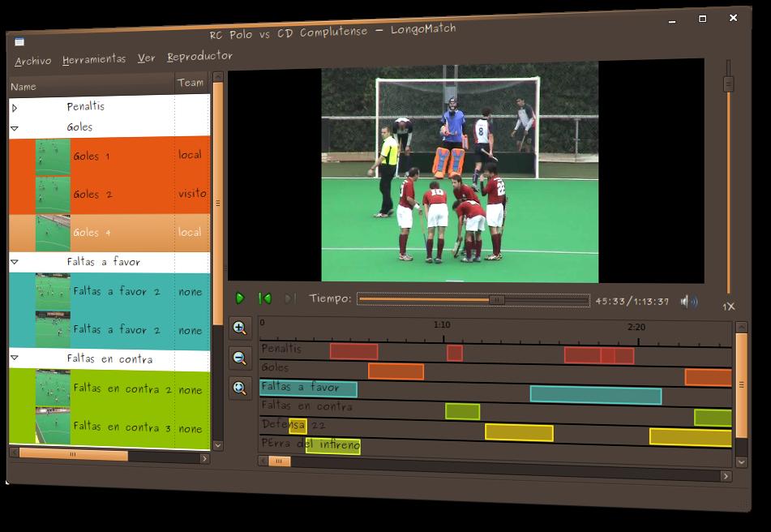Select the cyan Faltas a favor timeline segment
Viewport: 771px width, 532px height.
(x=595, y=395)
